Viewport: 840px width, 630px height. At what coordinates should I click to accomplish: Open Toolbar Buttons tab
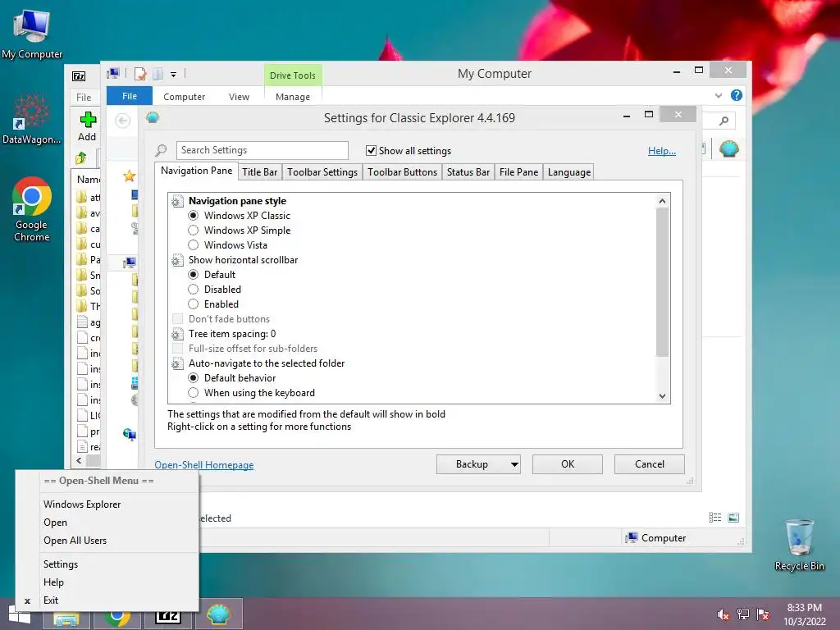tap(402, 172)
